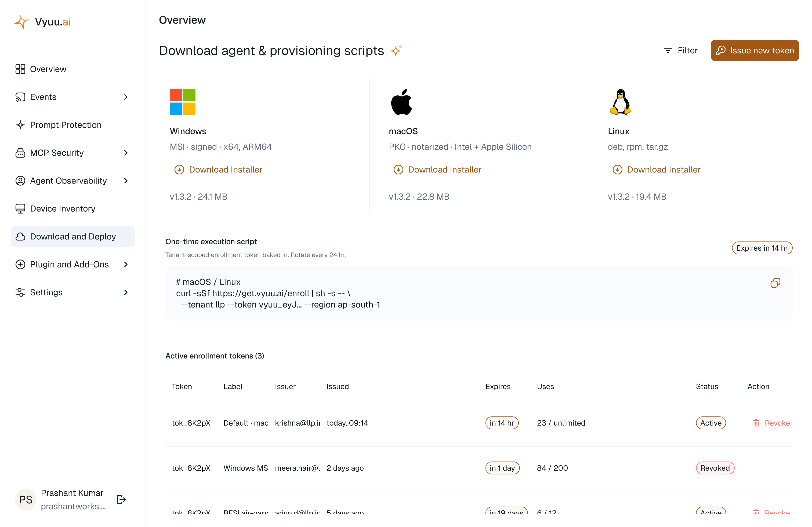812x527 pixels.
Task: Click the Settings sliders icon
Action: (x=20, y=292)
